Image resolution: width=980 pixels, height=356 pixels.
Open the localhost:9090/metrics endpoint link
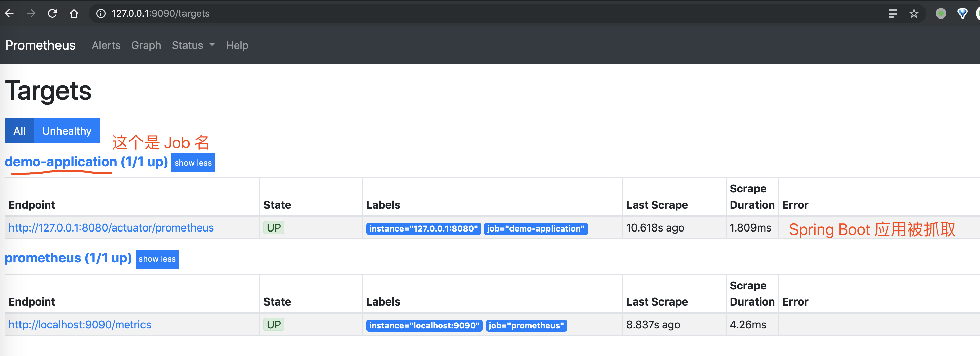click(x=80, y=324)
